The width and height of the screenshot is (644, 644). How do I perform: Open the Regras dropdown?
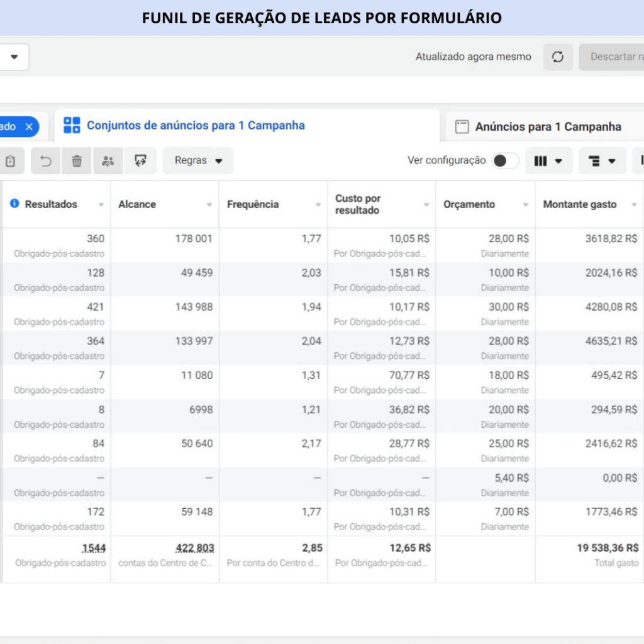click(x=198, y=160)
